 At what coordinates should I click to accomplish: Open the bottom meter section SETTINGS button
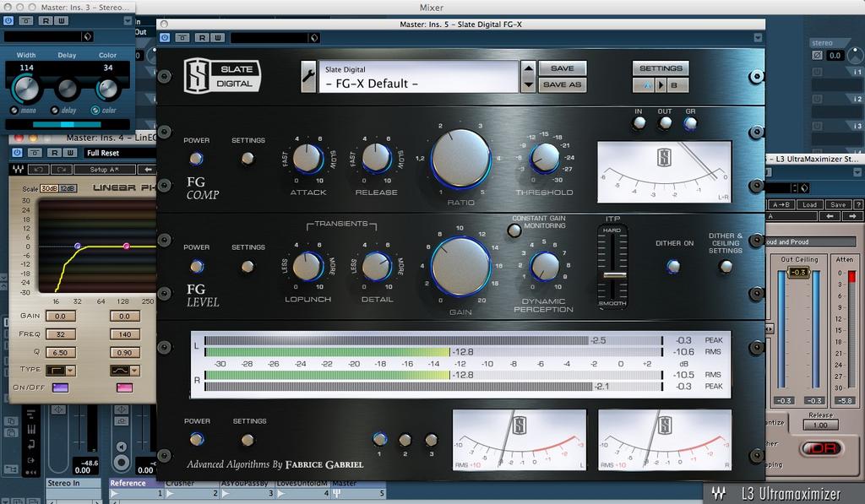point(248,440)
